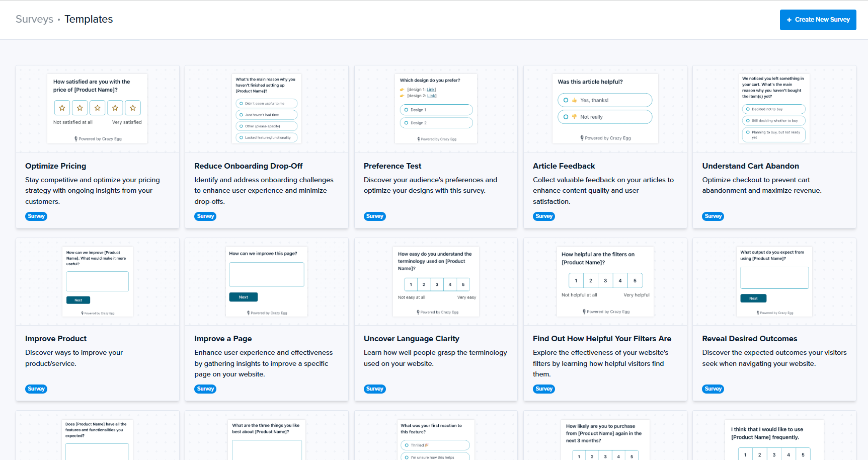
Task: Click the Next button in Improve Product preview
Action: (78, 300)
